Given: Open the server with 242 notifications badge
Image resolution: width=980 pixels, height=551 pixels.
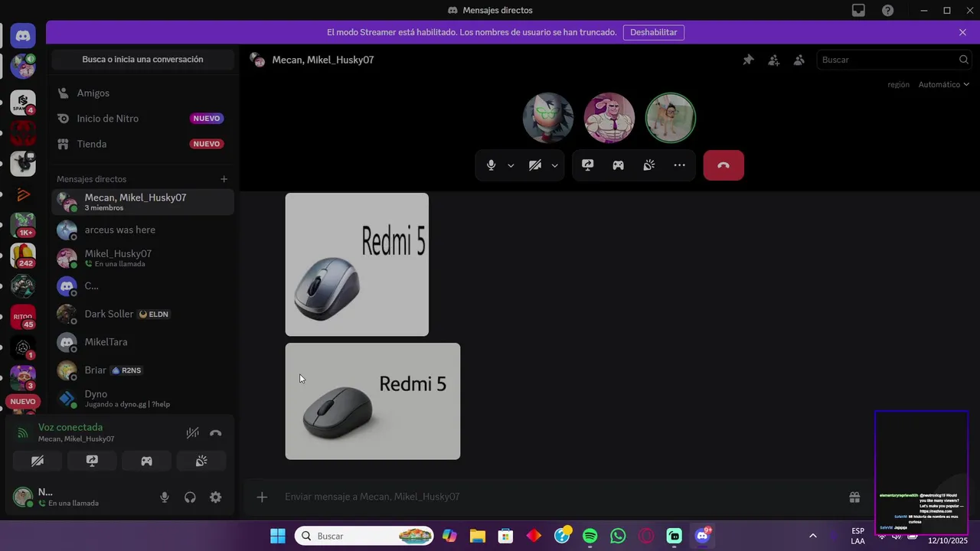Looking at the screenshot, I should coord(23,256).
